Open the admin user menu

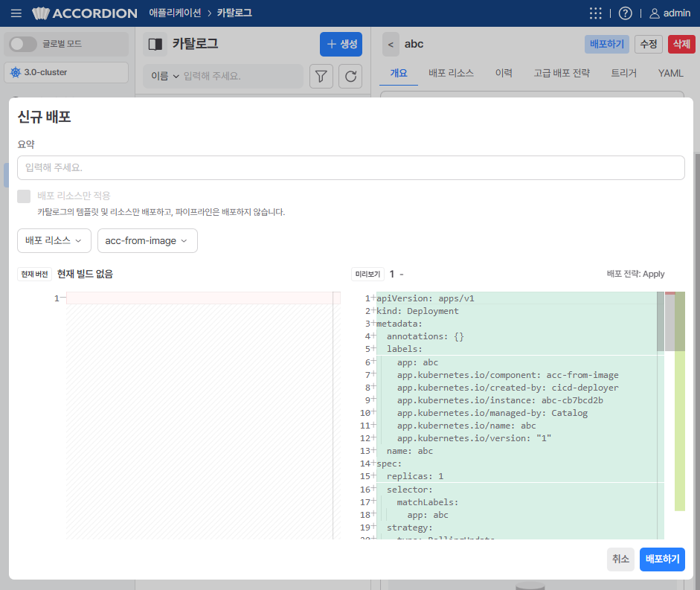click(x=670, y=13)
